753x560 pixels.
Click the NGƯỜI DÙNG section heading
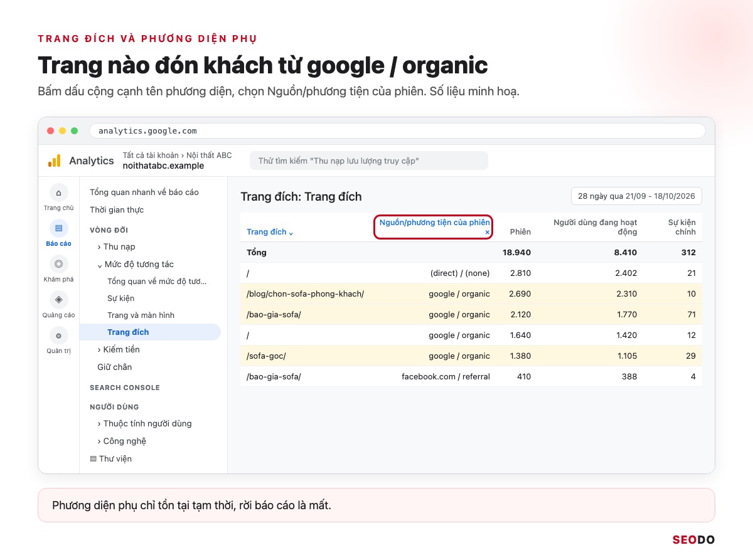pos(114,407)
